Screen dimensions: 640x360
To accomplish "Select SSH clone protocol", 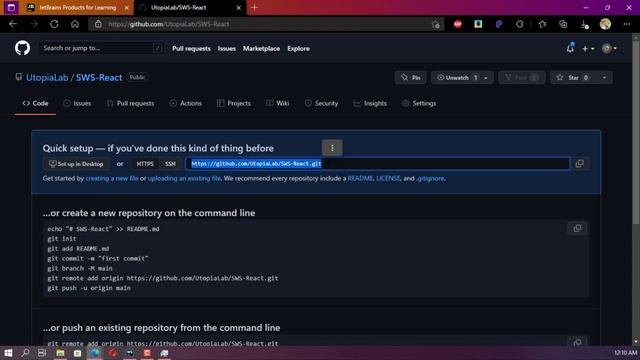I will click(x=170, y=164).
